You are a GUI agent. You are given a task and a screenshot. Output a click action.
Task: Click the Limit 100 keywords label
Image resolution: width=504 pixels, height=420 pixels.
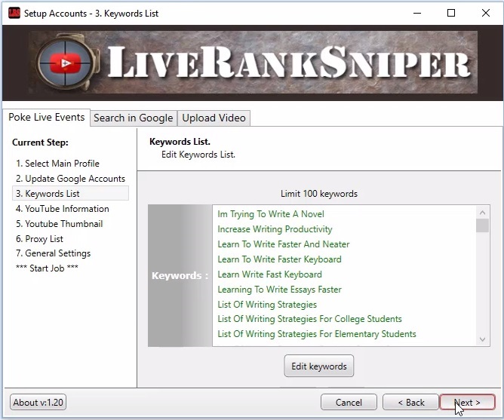(319, 194)
